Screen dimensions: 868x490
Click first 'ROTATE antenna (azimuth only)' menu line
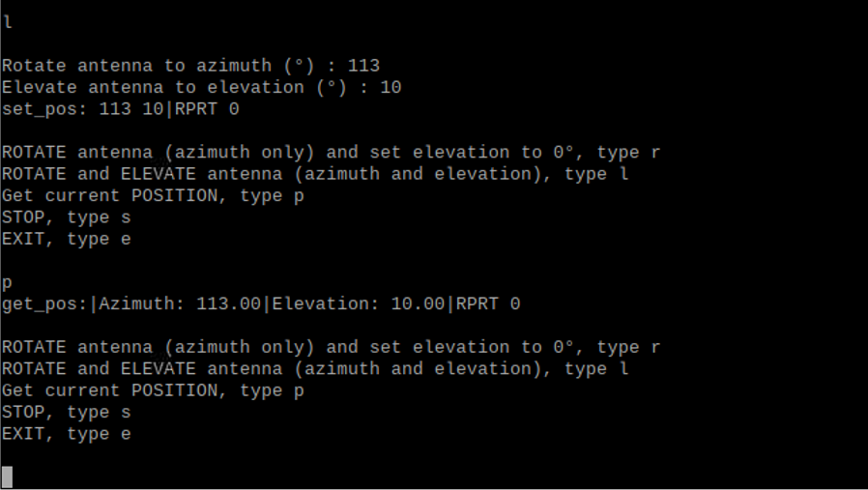coord(331,153)
